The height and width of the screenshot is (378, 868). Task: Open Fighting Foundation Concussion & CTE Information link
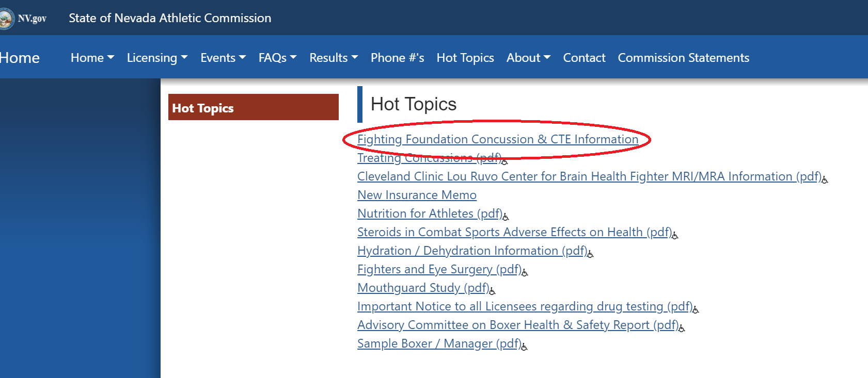click(x=497, y=139)
